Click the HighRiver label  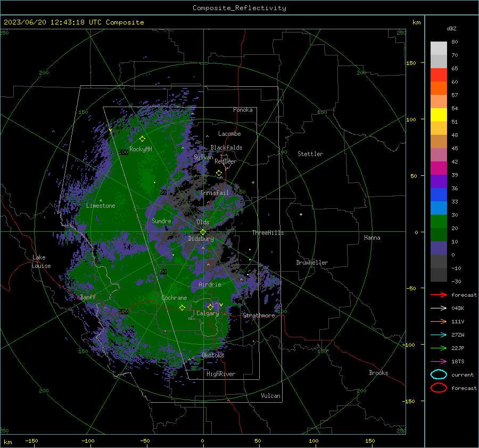click(x=221, y=374)
